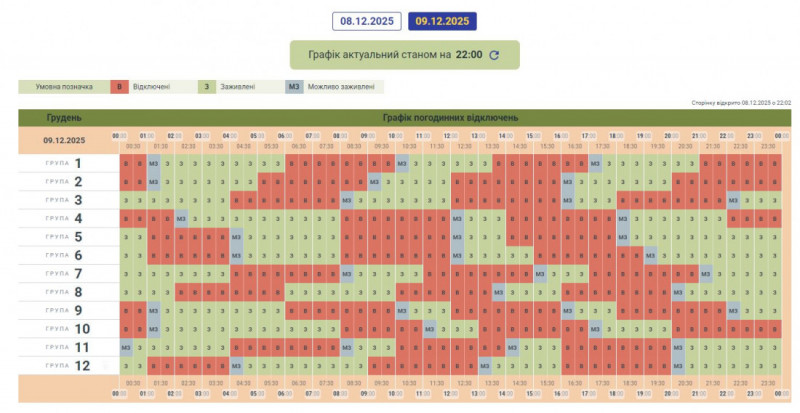Select the 09.12.2025 date tab
This screenshot has width=800, height=413.
[x=442, y=20]
